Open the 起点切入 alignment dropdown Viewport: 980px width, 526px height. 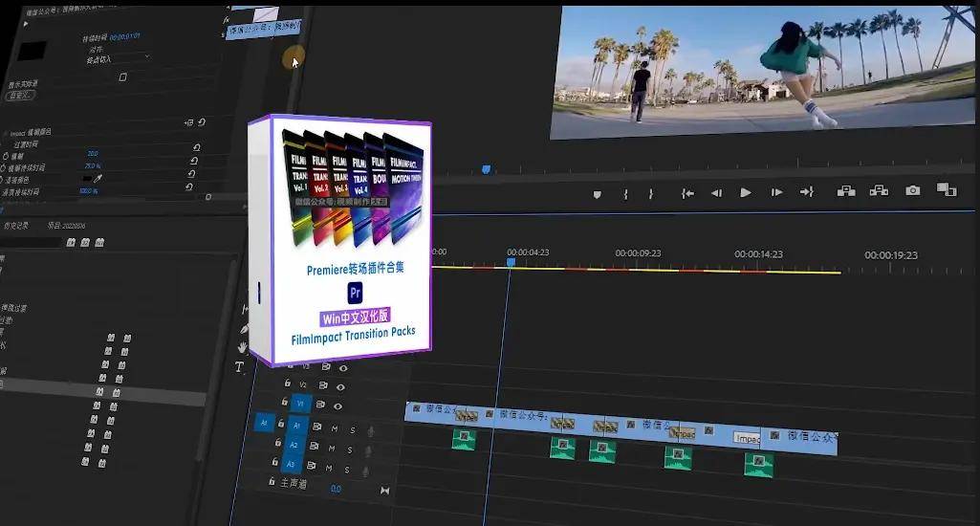[119, 58]
